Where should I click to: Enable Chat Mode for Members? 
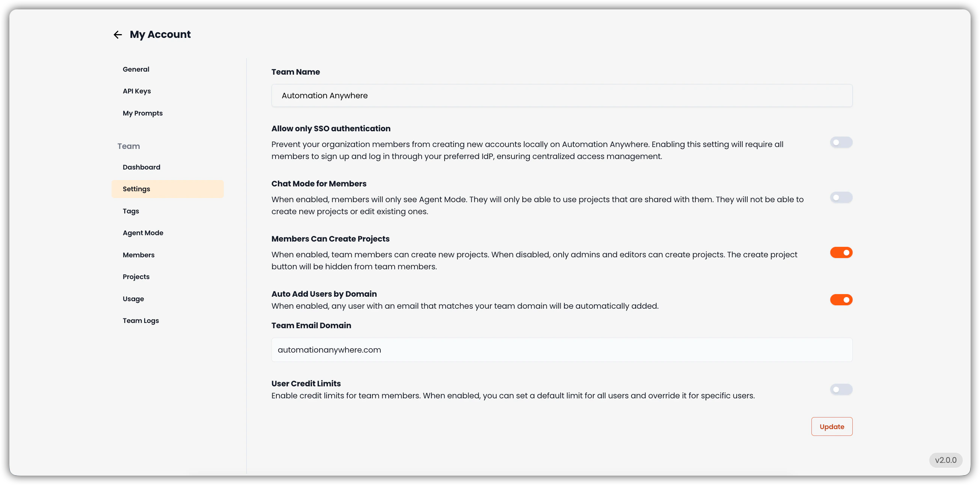tap(841, 197)
